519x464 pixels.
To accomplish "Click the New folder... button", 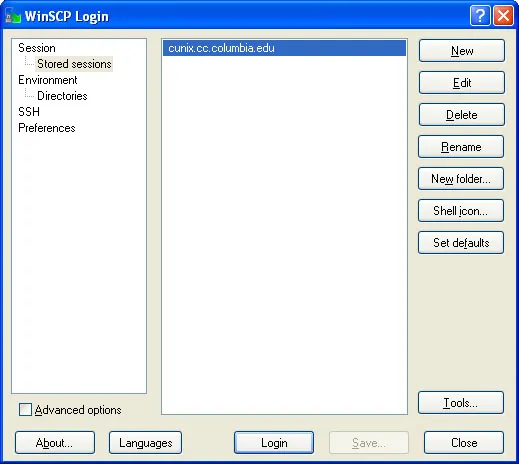I will (x=461, y=179).
